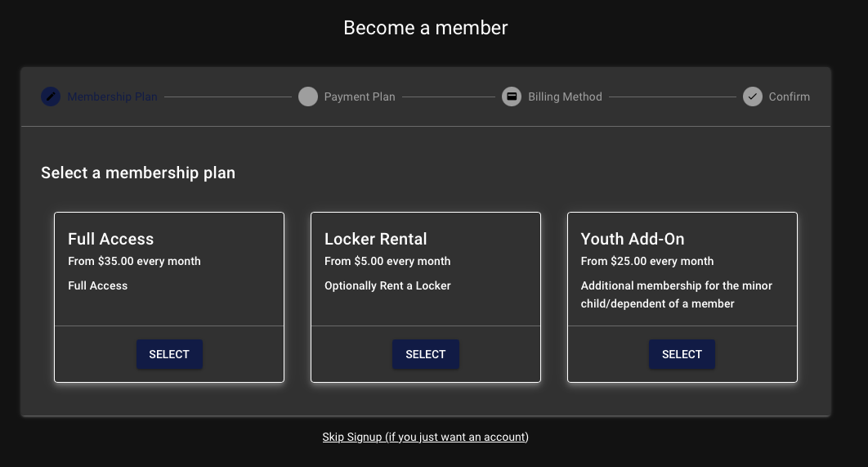Click the Locker Rental card title
The width and height of the screenshot is (868, 467).
coord(376,239)
